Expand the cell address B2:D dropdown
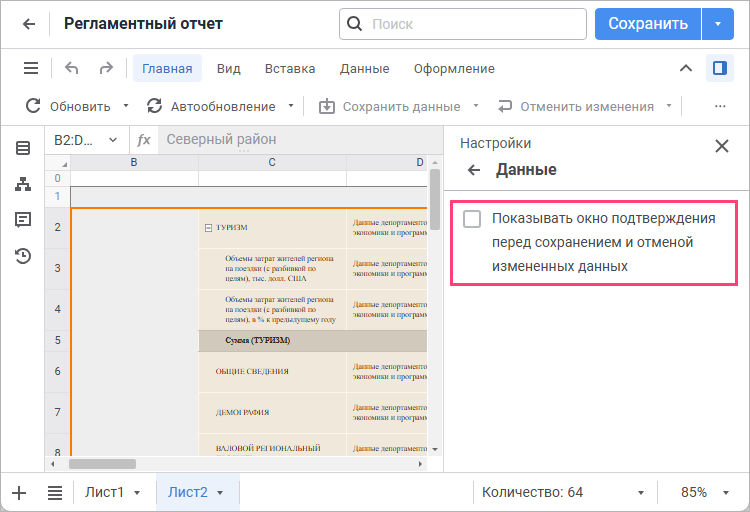 [112, 140]
